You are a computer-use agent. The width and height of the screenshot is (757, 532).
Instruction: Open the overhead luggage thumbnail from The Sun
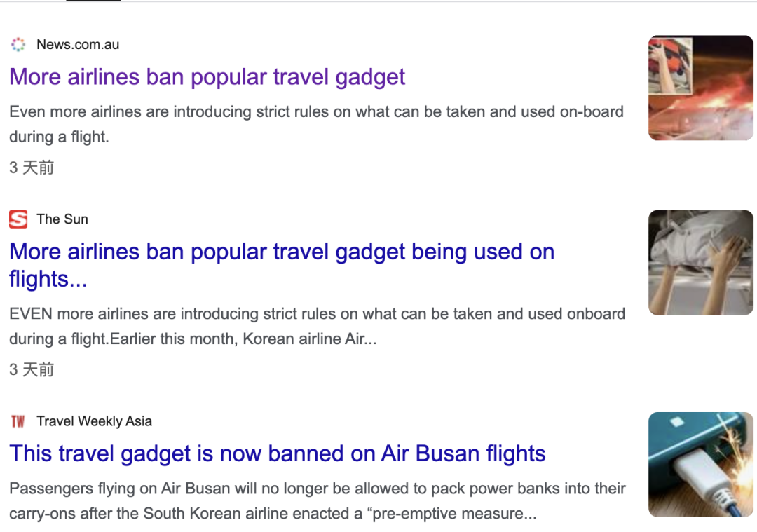tap(700, 262)
